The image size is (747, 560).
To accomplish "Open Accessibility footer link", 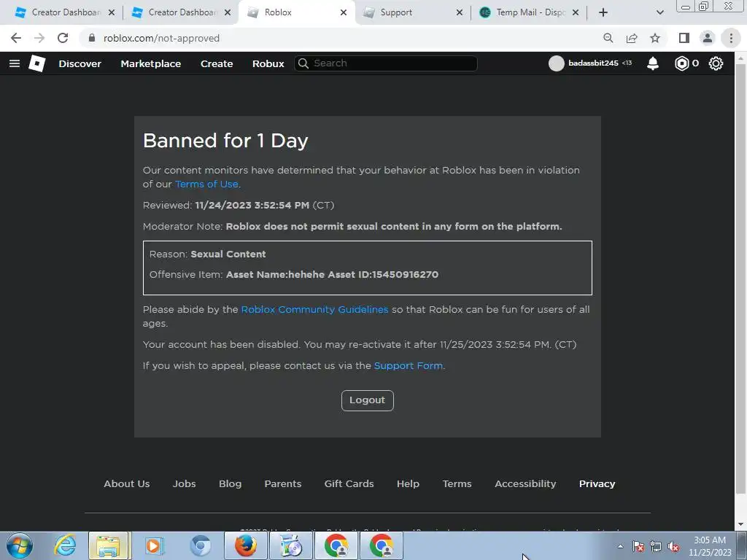I will (525, 484).
